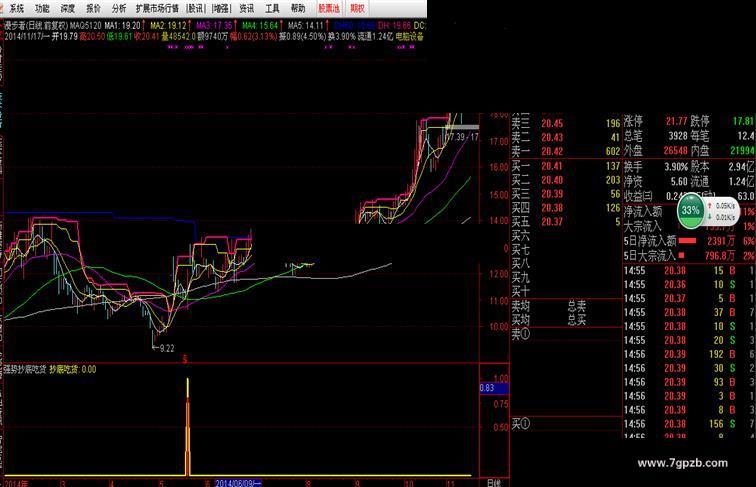Click the 买均 average row
This screenshot has height=487, width=756.
[566, 319]
